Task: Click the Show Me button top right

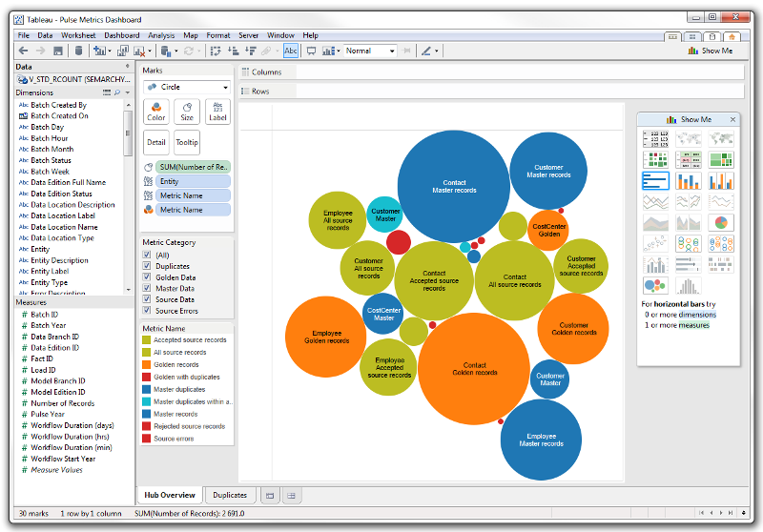Action: coord(711,51)
